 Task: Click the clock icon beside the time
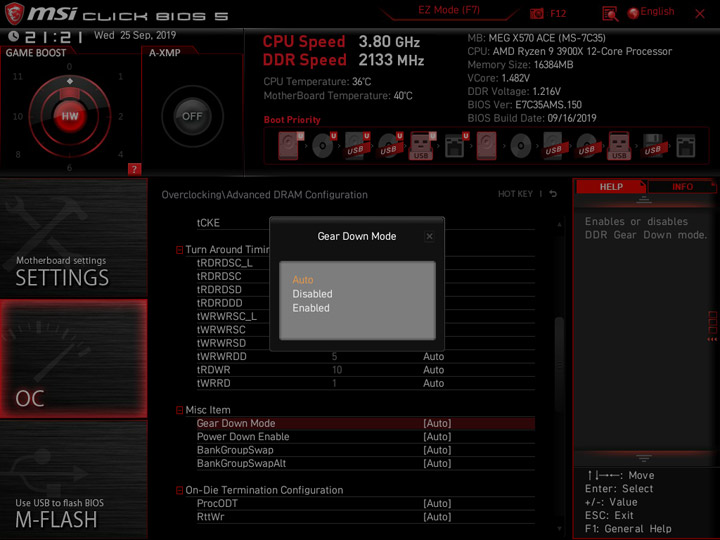[13, 36]
